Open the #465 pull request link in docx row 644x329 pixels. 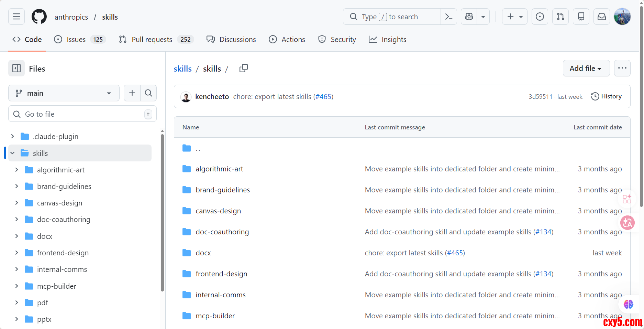pyautogui.click(x=455, y=253)
